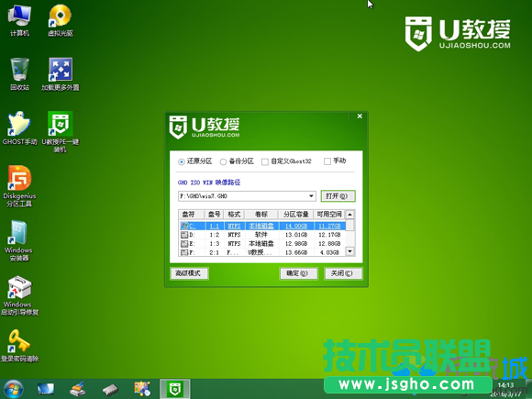Sort by the 分区容量 column header
Image resolution: width=532 pixels, height=399 pixels.
coord(296,214)
